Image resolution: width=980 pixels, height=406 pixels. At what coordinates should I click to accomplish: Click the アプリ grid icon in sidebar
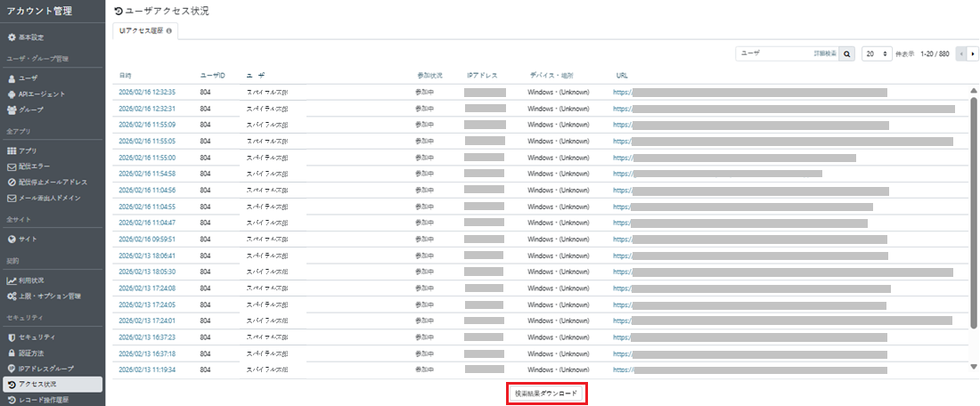pyautogui.click(x=12, y=151)
